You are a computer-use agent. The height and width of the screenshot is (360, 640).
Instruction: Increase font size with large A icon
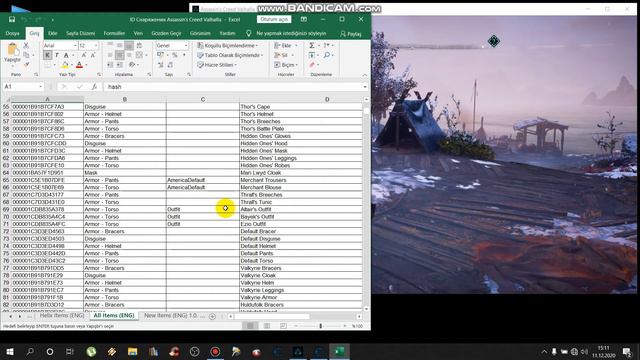[x=84, y=55]
